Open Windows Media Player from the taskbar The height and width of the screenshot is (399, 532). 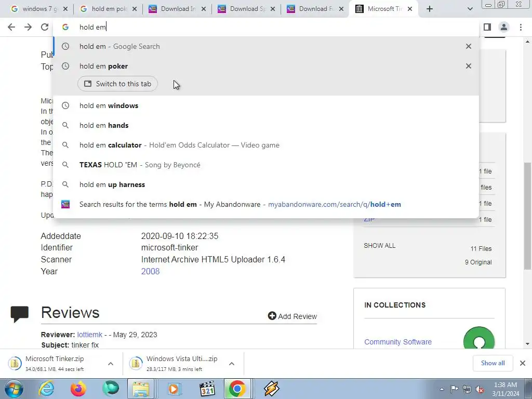click(x=174, y=389)
